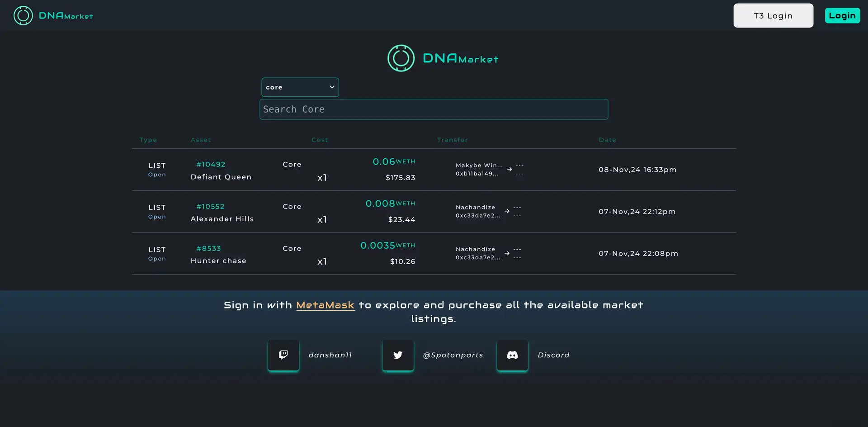Click transfer arrow in Alexander Hills row
The image size is (868, 427).
[x=507, y=211]
